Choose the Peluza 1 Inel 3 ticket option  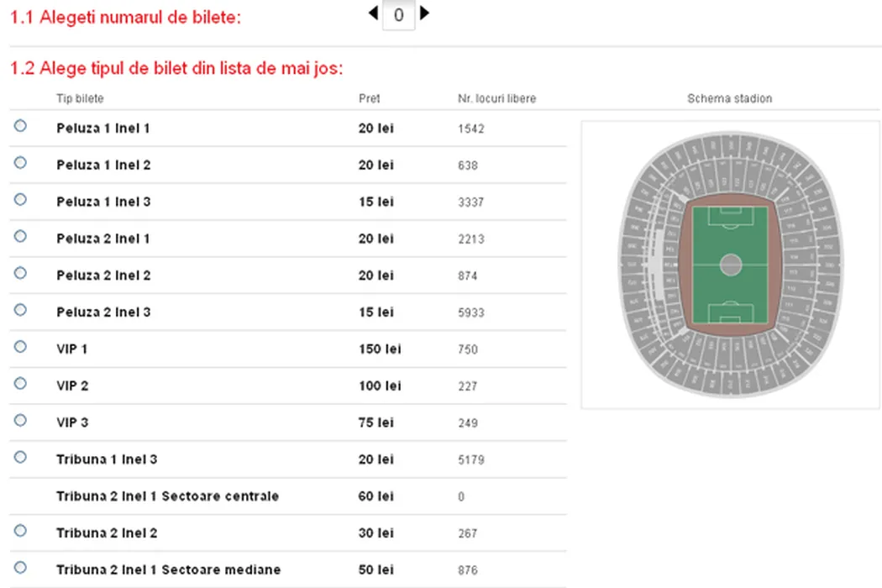pyautogui.click(x=20, y=199)
